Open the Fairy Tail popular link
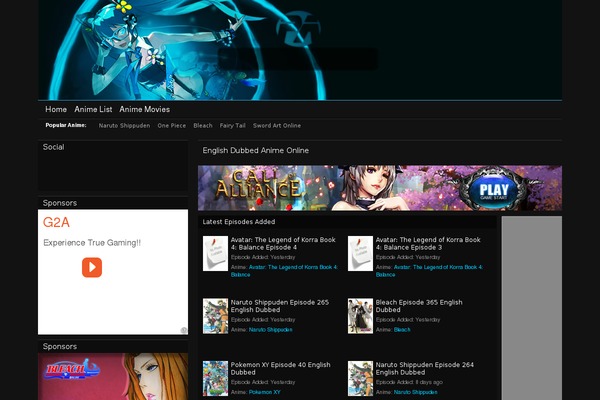Screen dimensions: 600x400 (x=233, y=126)
